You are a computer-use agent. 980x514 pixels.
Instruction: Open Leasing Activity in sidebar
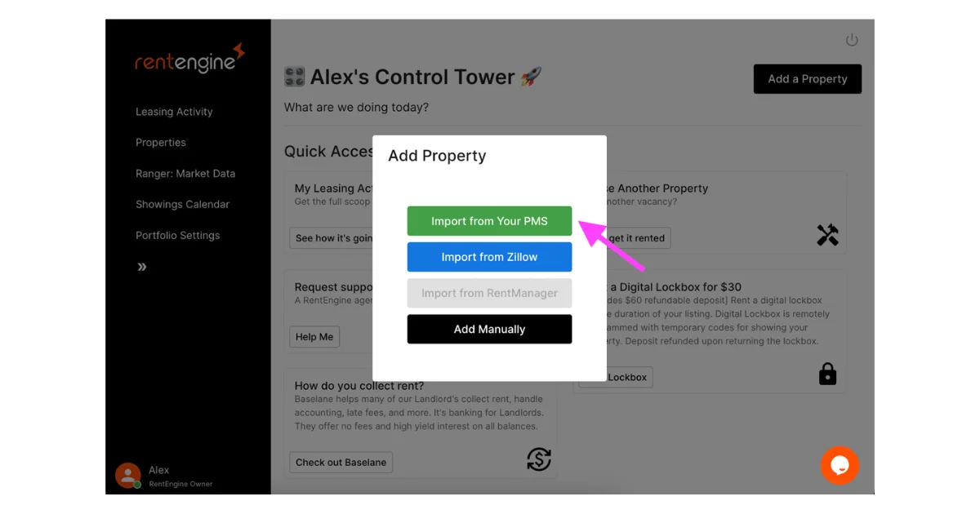click(x=174, y=112)
